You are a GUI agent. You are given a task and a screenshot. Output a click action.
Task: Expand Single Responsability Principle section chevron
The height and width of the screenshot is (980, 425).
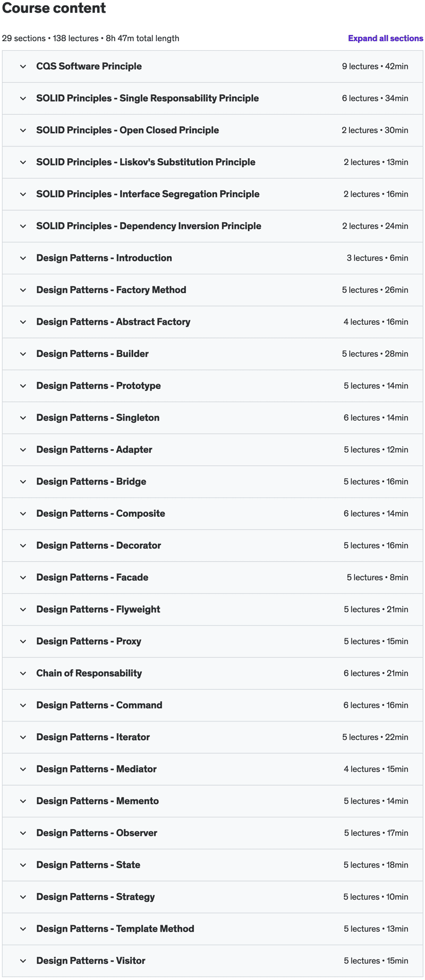click(x=23, y=98)
